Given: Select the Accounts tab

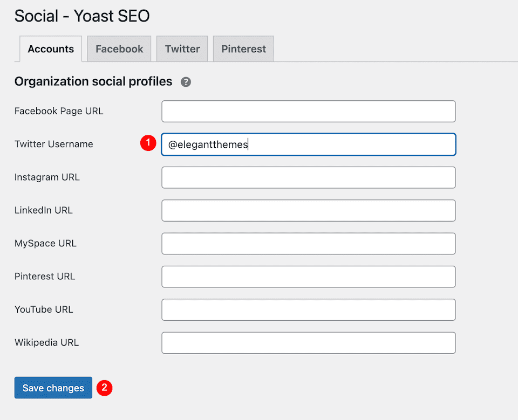Looking at the screenshot, I should tap(50, 49).
